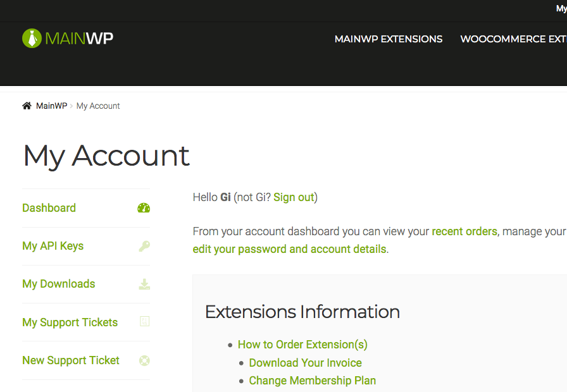Open the recent orders link
567x392 pixels.
click(x=464, y=231)
